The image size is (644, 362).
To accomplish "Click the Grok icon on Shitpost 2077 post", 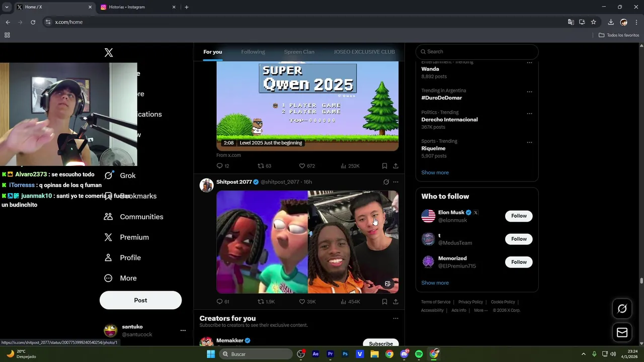I will pyautogui.click(x=386, y=182).
